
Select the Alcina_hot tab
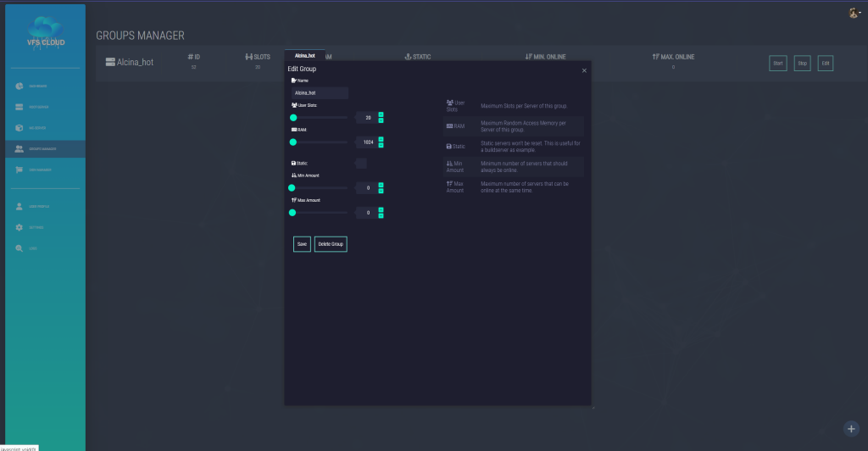(x=305, y=55)
